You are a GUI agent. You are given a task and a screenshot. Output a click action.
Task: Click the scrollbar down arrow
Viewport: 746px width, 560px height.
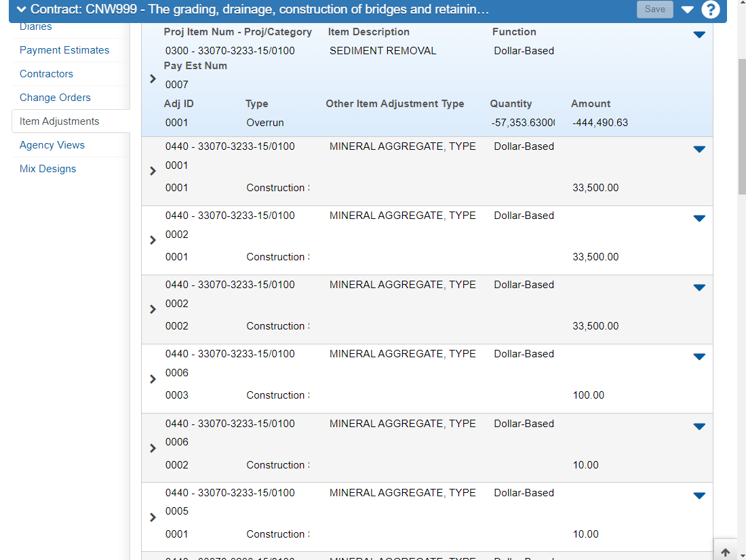(x=742, y=555)
